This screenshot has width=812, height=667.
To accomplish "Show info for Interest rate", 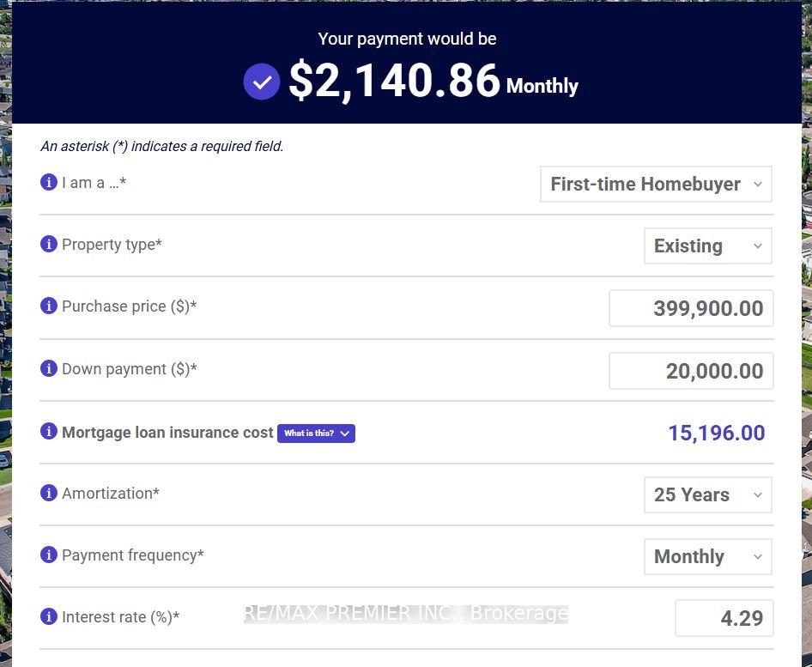I will tap(49, 616).
